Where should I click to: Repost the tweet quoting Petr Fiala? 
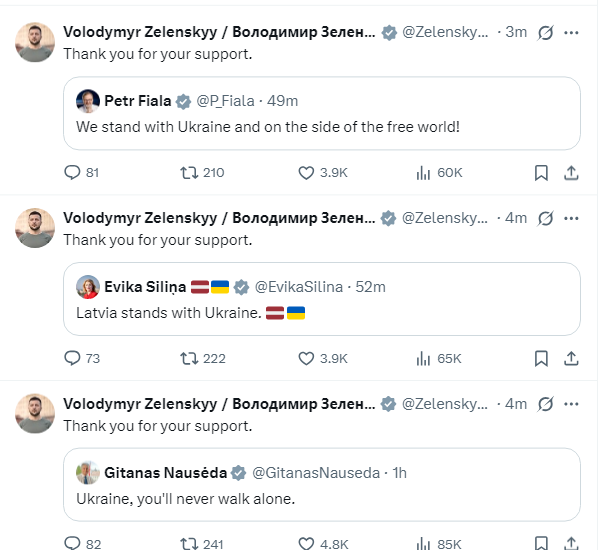[x=202, y=173]
